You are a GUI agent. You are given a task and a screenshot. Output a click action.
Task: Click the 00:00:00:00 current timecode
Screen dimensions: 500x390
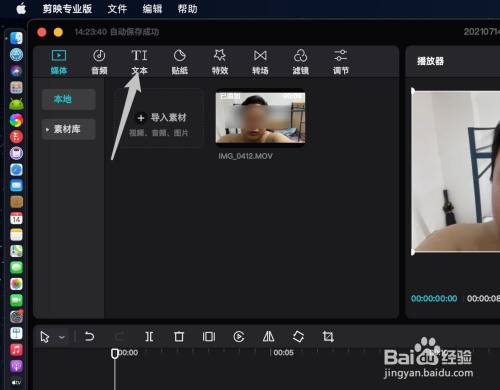pos(434,298)
